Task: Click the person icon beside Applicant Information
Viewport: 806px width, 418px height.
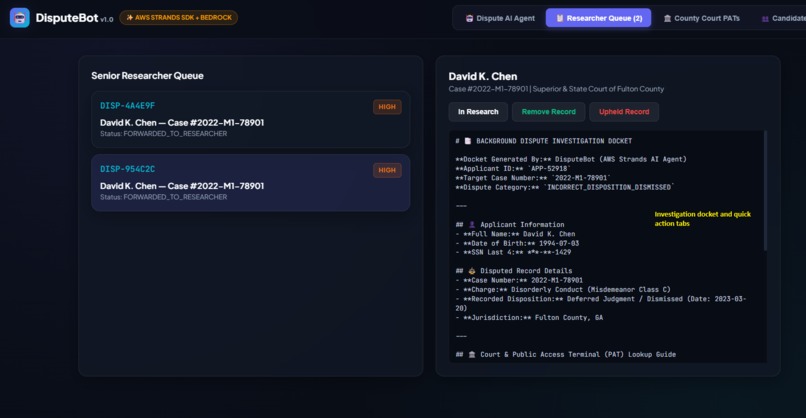Action: coord(472,225)
